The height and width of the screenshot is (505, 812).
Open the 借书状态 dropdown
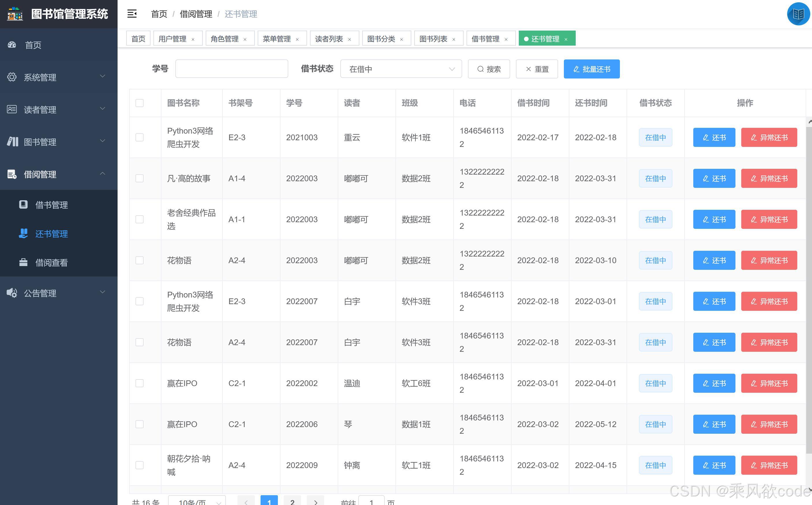pyautogui.click(x=401, y=69)
